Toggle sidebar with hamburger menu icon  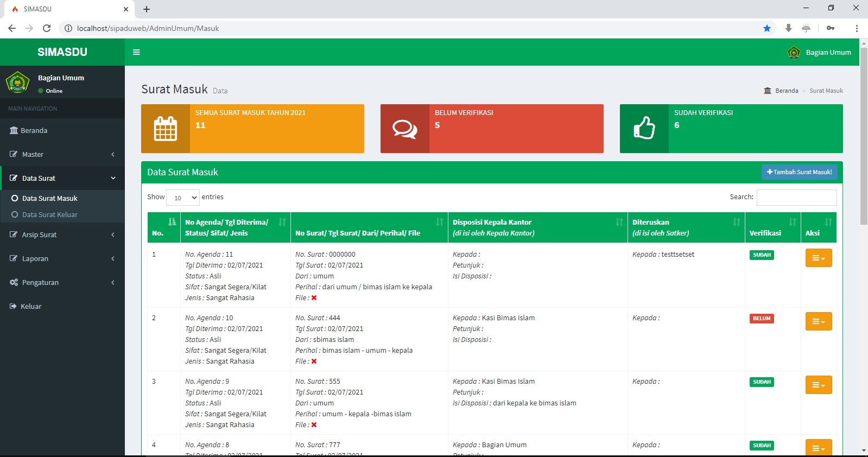(136, 52)
